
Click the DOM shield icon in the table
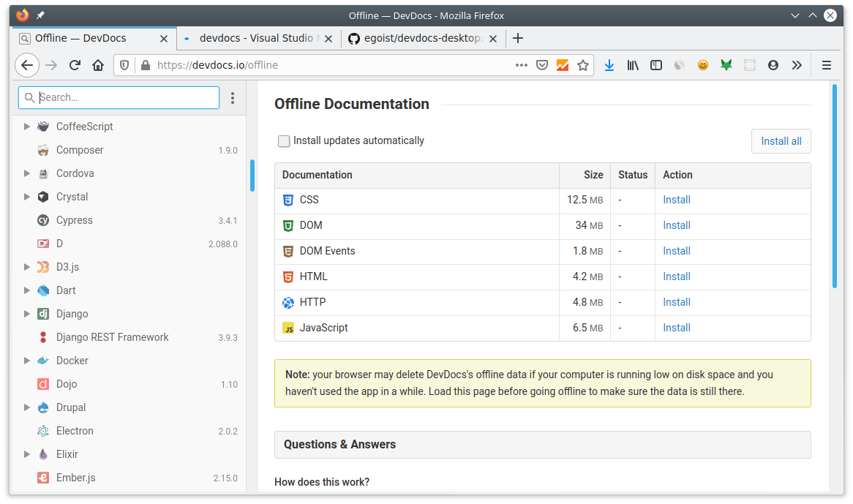[x=288, y=225]
